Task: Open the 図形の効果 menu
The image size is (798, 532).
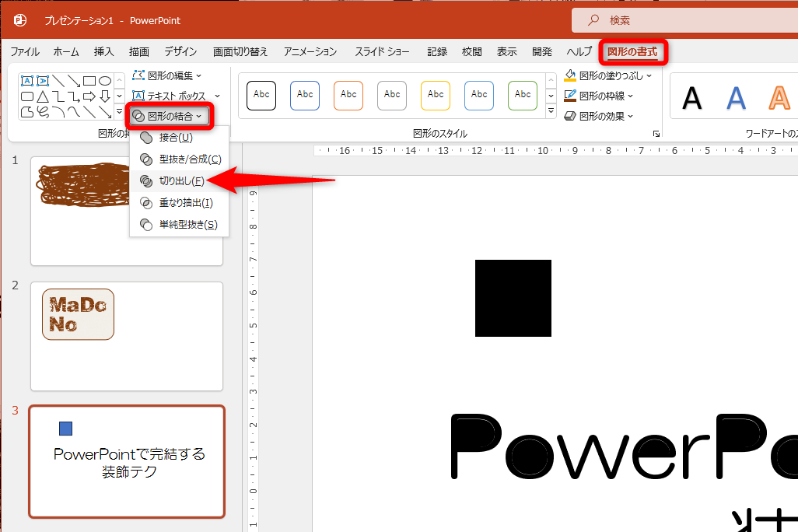Action: [x=607, y=115]
